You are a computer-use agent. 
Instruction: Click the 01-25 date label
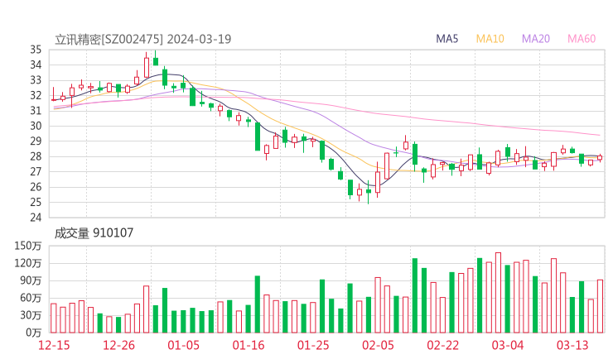[x=313, y=345]
